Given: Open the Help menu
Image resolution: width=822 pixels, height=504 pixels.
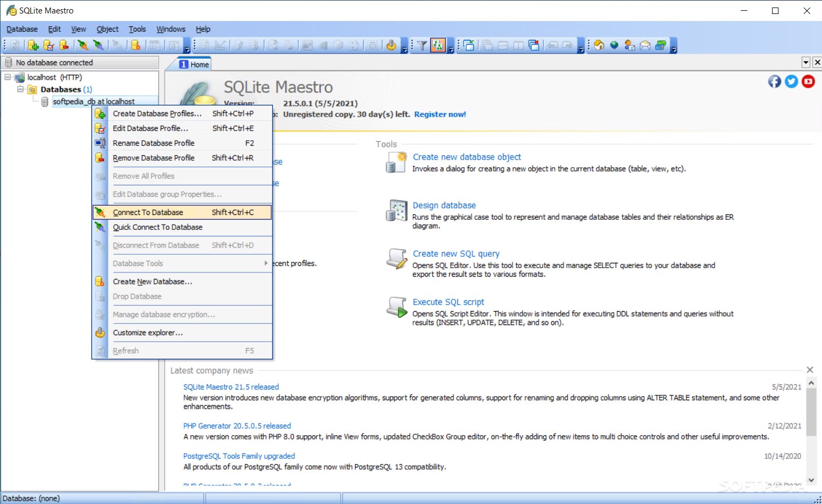Looking at the screenshot, I should [x=203, y=29].
